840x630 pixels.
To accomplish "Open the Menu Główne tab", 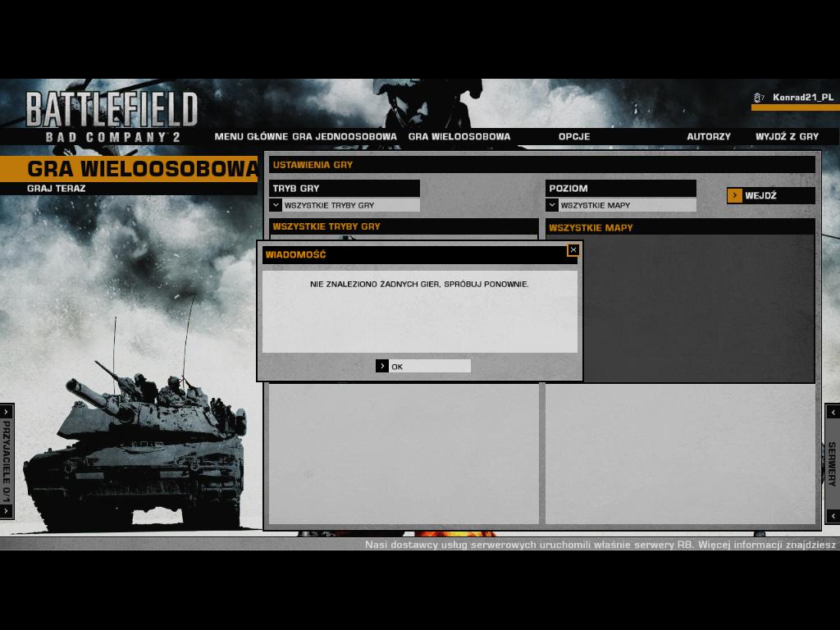I will [x=251, y=137].
